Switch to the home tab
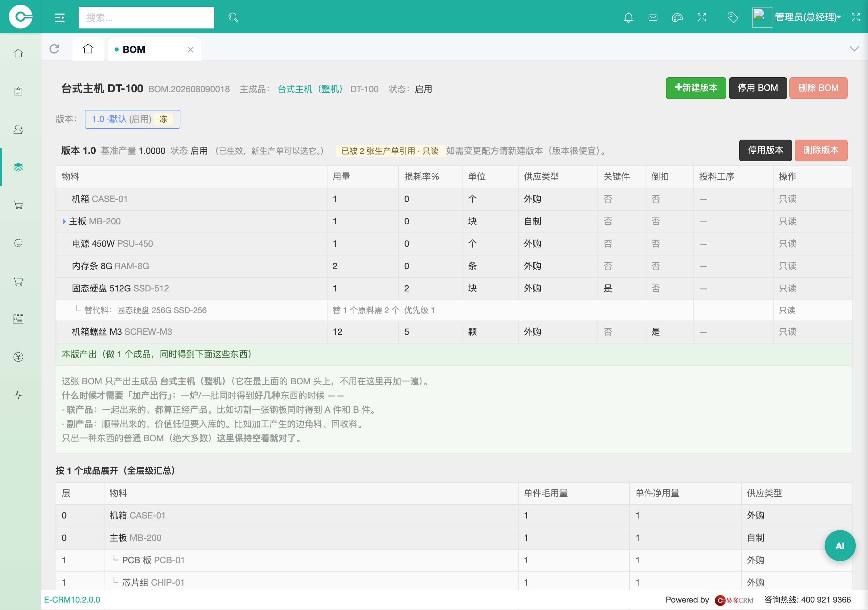This screenshot has width=868, height=610. [x=88, y=49]
